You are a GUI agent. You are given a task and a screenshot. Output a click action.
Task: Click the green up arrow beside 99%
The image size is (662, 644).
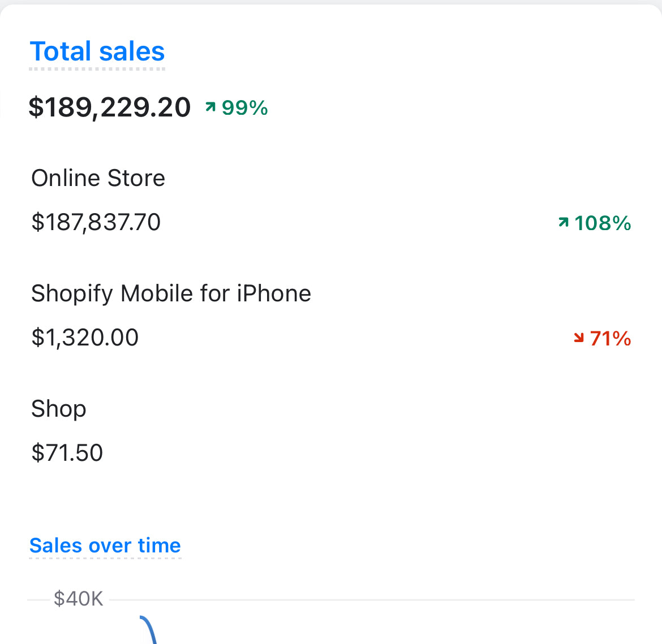[210, 107]
